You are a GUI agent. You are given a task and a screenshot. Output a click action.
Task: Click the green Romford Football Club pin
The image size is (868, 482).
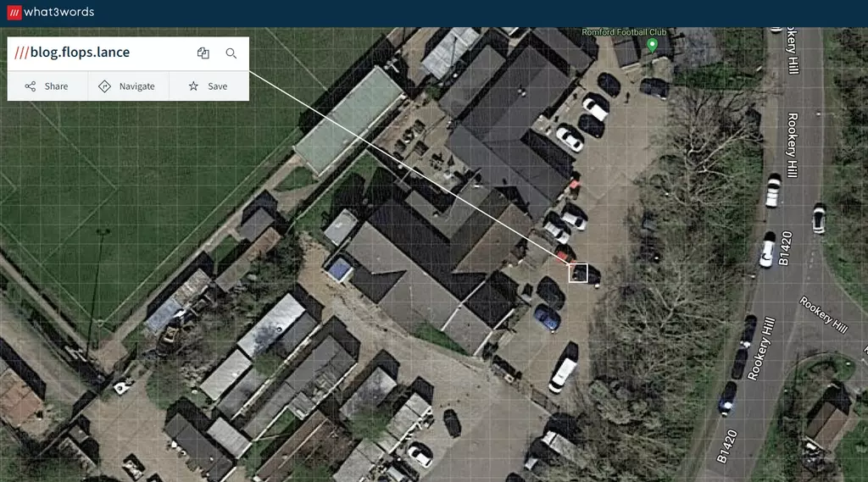652,46
